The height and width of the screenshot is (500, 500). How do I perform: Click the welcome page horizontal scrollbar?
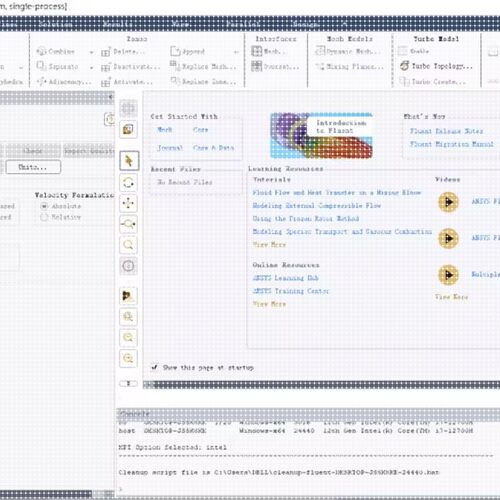[322, 385]
